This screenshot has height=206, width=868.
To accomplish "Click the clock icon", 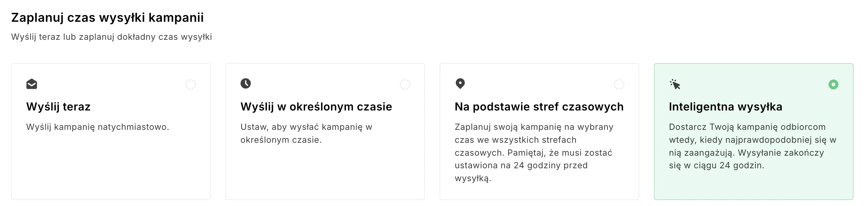I will pos(246,83).
